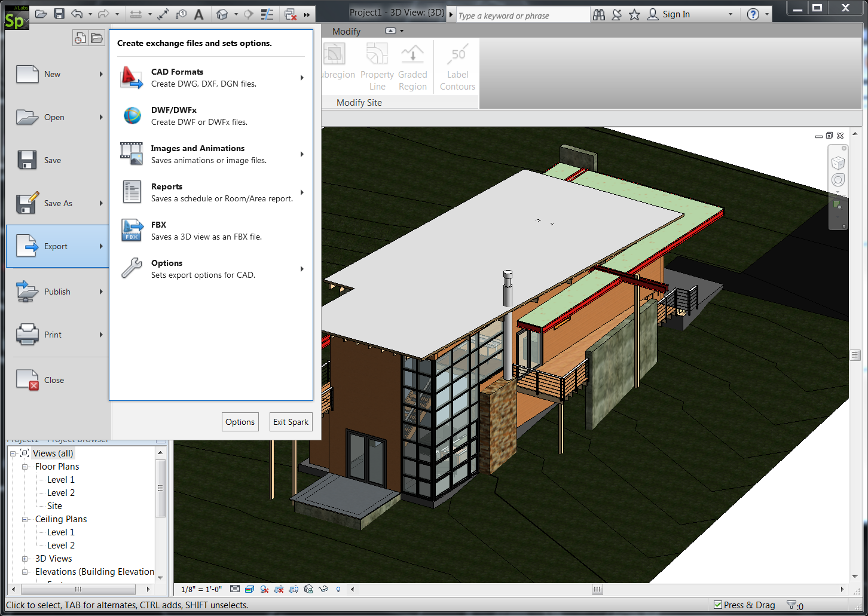Image resolution: width=868 pixels, height=616 pixels.
Task: Collapse the Views (all) tree node
Action: (x=13, y=453)
